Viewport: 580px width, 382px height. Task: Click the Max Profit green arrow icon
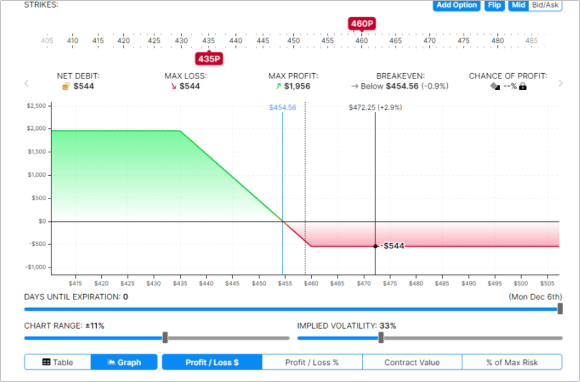[x=278, y=87]
